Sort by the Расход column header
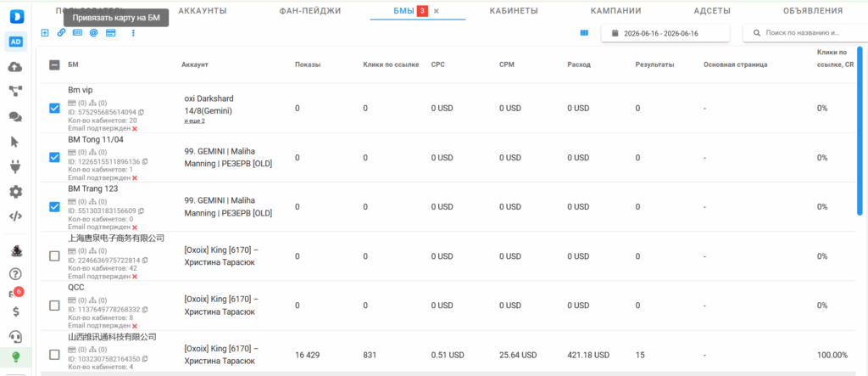 tap(579, 65)
